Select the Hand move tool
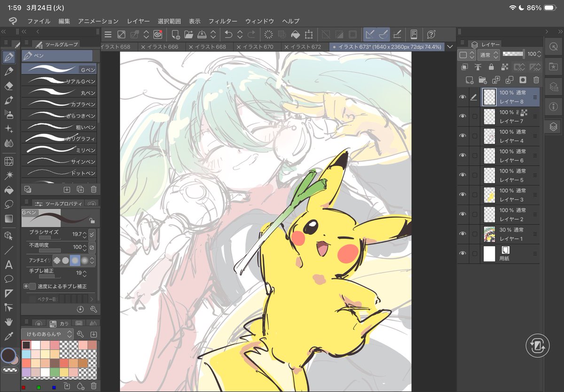564x392 pixels. pos(8,322)
